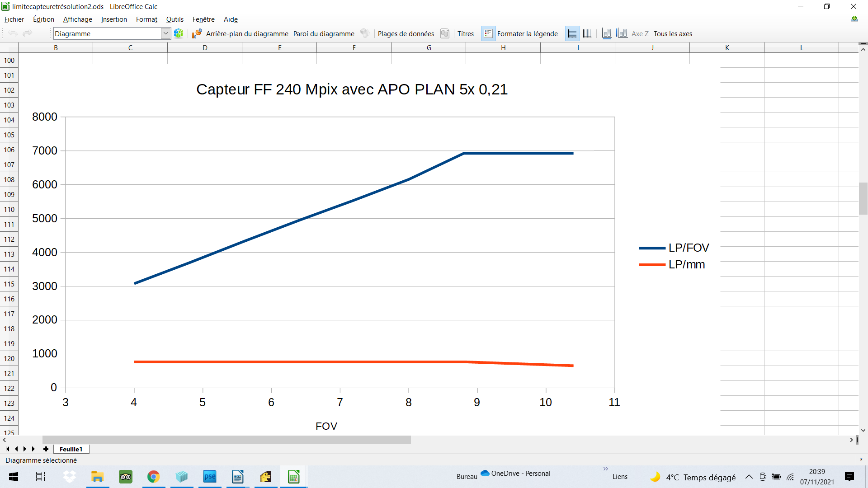The width and height of the screenshot is (868, 488).
Task: Click the Y axis icon
Action: click(622, 33)
